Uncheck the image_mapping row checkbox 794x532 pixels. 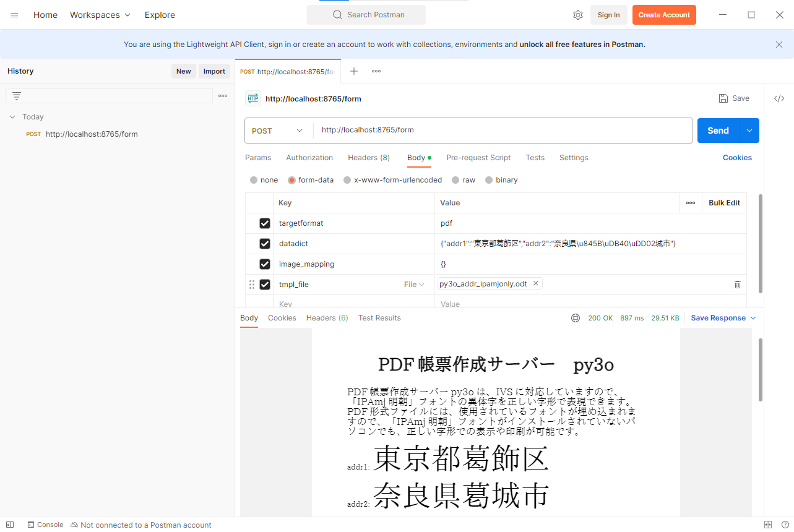coord(265,264)
